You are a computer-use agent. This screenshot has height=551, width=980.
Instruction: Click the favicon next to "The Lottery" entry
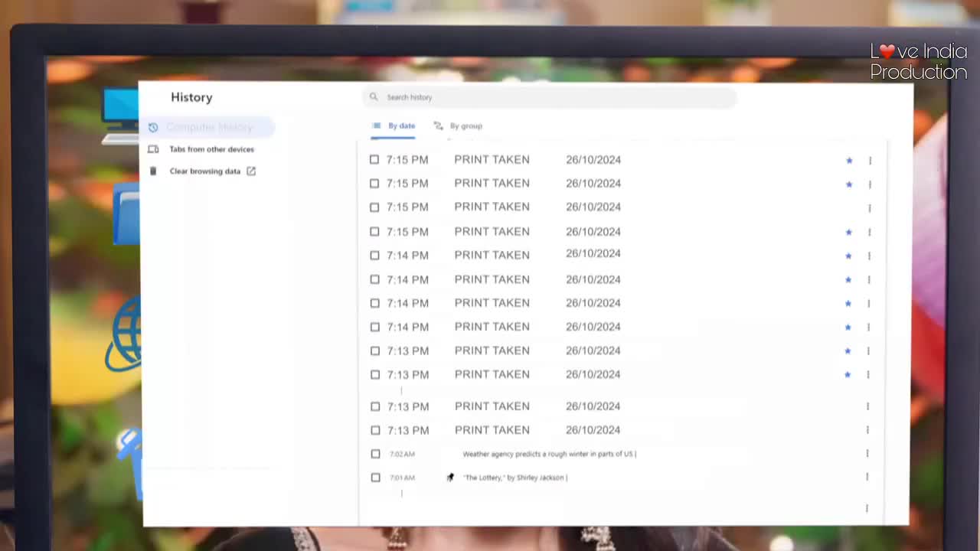click(x=450, y=478)
